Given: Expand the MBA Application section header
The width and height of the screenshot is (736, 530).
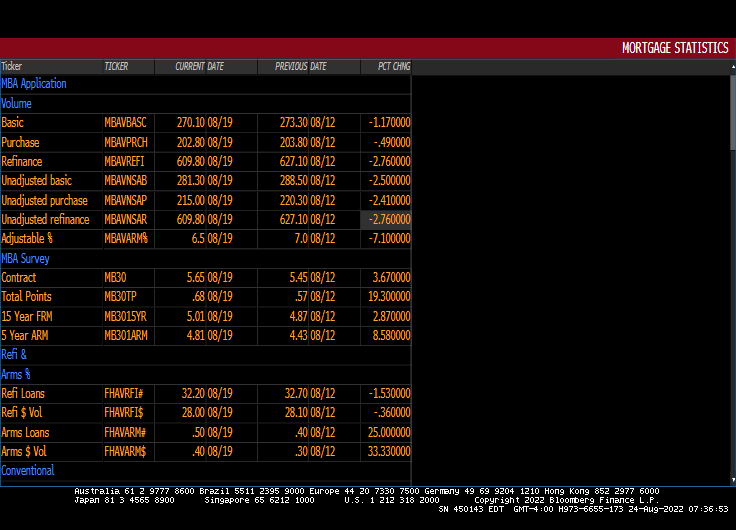Looking at the screenshot, I should tap(34, 84).
